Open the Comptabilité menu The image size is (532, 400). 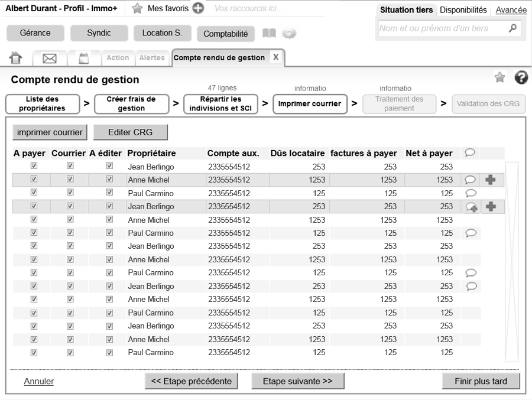226,34
